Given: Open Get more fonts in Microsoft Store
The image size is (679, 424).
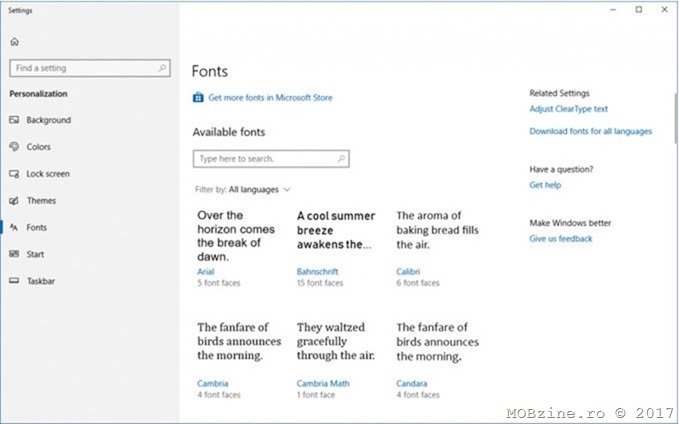Looking at the screenshot, I should coord(270,97).
